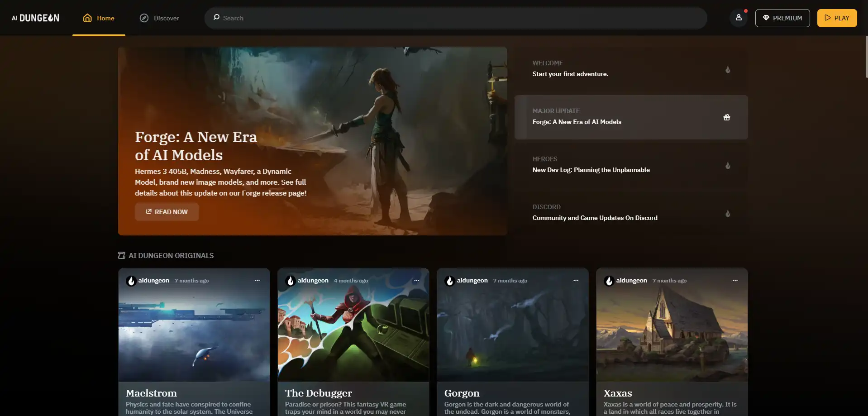Image resolution: width=868 pixels, height=416 pixels.
Task: Click the Xaxas title
Action: tap(618, 393)
